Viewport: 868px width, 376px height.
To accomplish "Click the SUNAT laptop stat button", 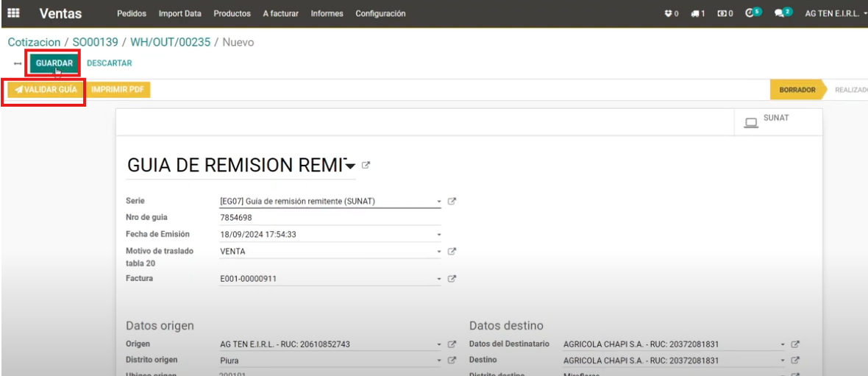I will click(x=778, y=121).
